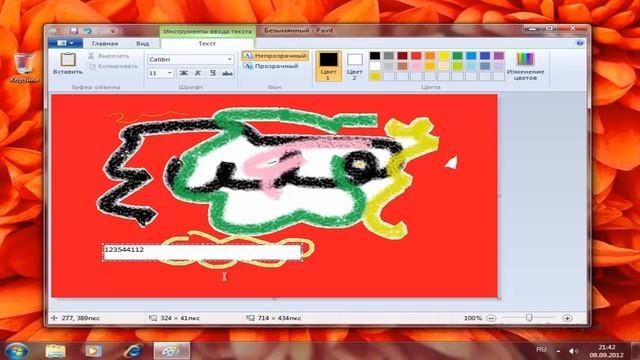Pick the yellow color swatch in top row
The image size is (640, 360).
point(444,56)
